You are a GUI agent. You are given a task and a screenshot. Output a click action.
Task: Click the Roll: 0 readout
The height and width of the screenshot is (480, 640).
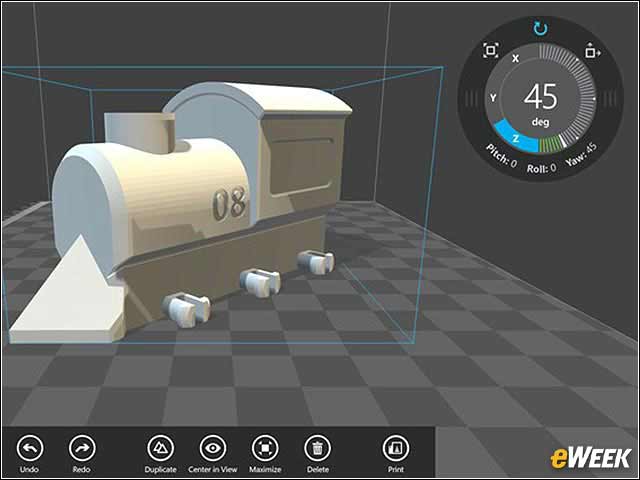pyautogui.click(x=541, y=168)
